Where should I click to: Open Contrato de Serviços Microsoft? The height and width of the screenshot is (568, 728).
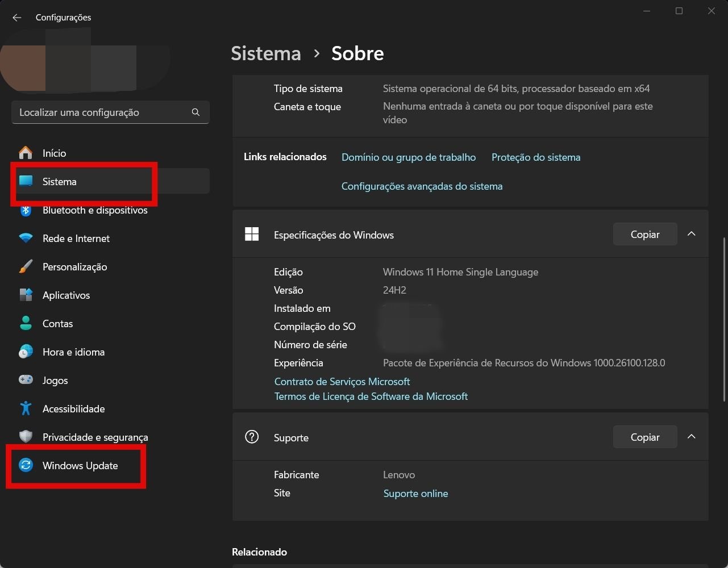[x=342, y=381]
